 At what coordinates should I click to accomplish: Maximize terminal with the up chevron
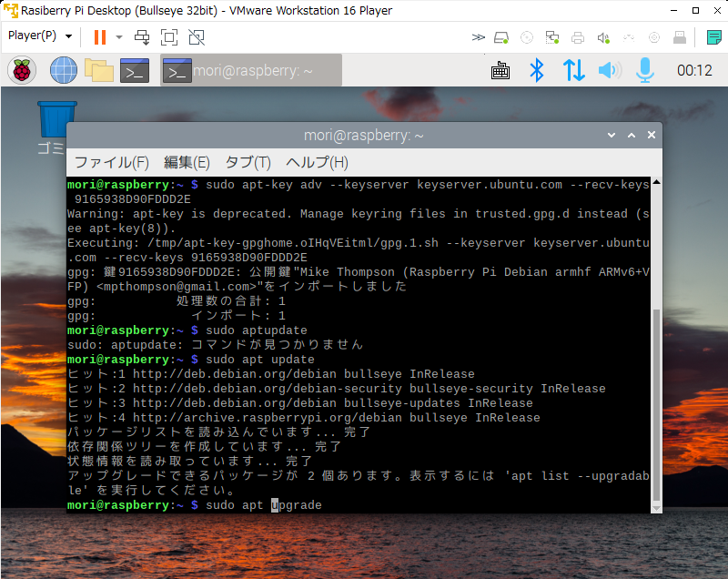click(632, 135)
